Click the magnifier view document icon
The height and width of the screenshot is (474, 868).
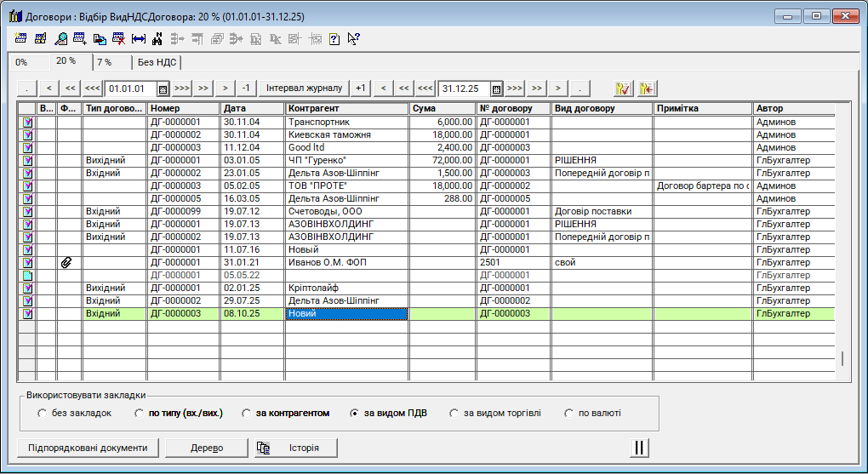coord(60,38)
